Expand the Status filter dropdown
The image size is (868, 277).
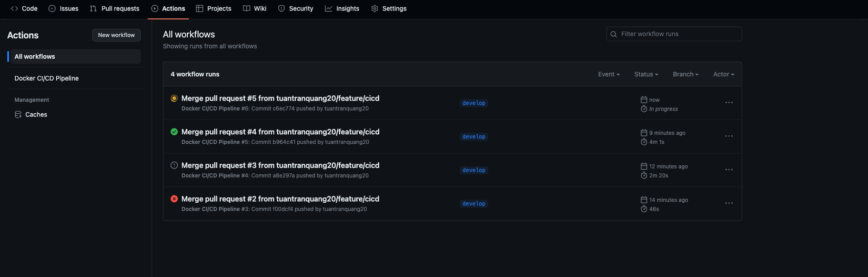tap(646, 74)
